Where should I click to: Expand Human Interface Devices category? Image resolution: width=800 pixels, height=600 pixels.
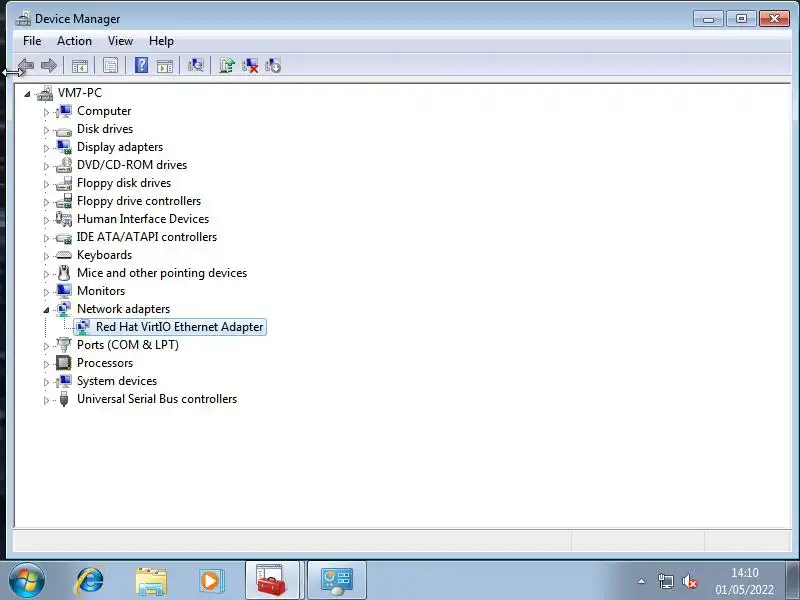[x=46, y=220]
